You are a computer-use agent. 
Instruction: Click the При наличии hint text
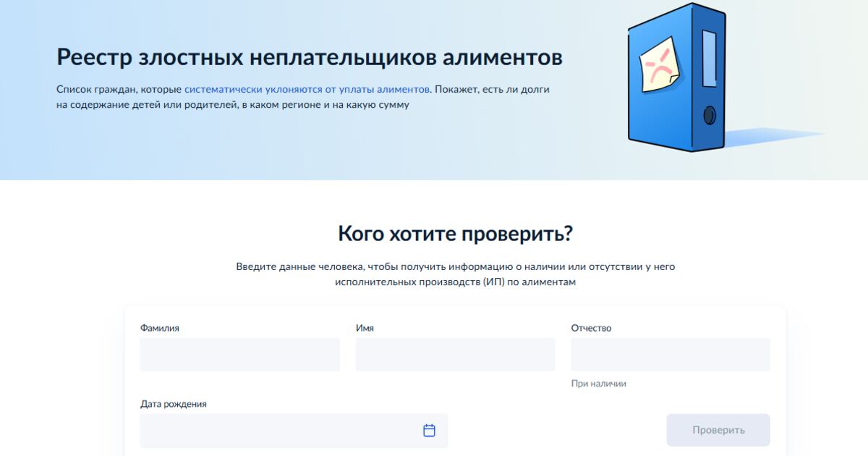(x=598, y=384)
